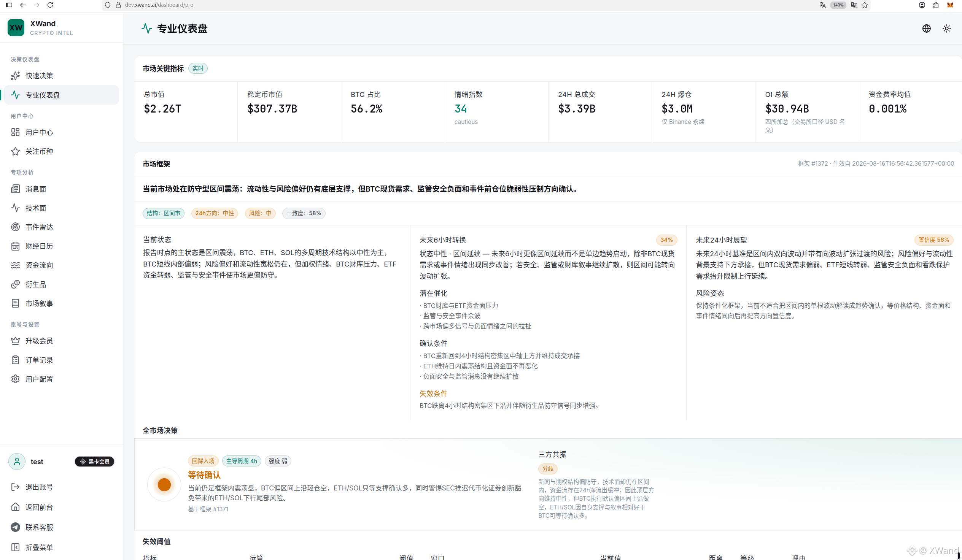Click the 订单记录 clipboard icon
962x560 pixels.
(x=15, y=360)
